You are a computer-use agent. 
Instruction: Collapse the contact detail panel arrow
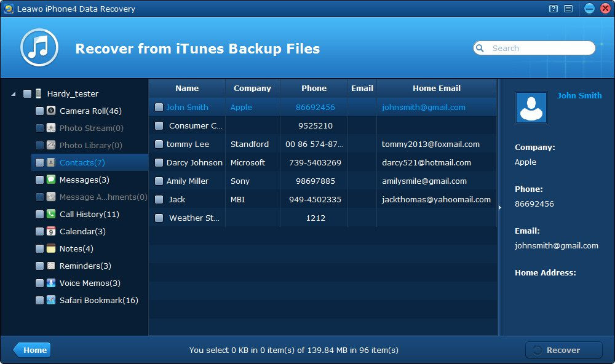point(499,207)
